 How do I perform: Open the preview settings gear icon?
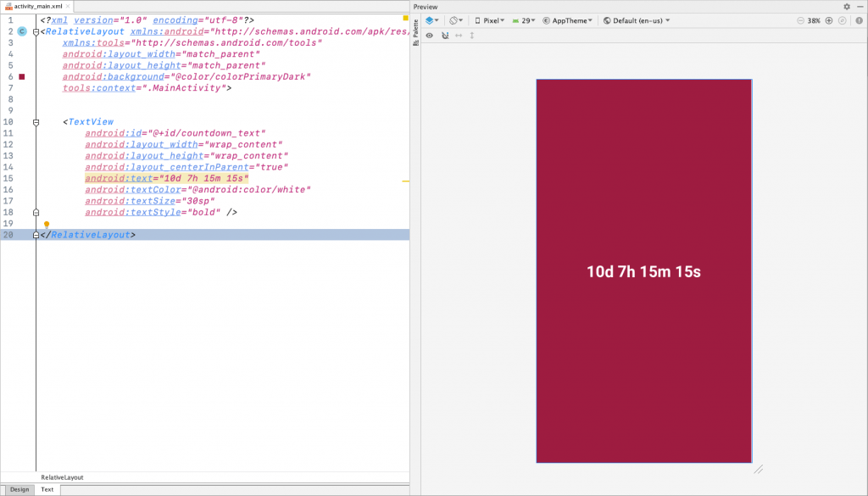[848, 7]
